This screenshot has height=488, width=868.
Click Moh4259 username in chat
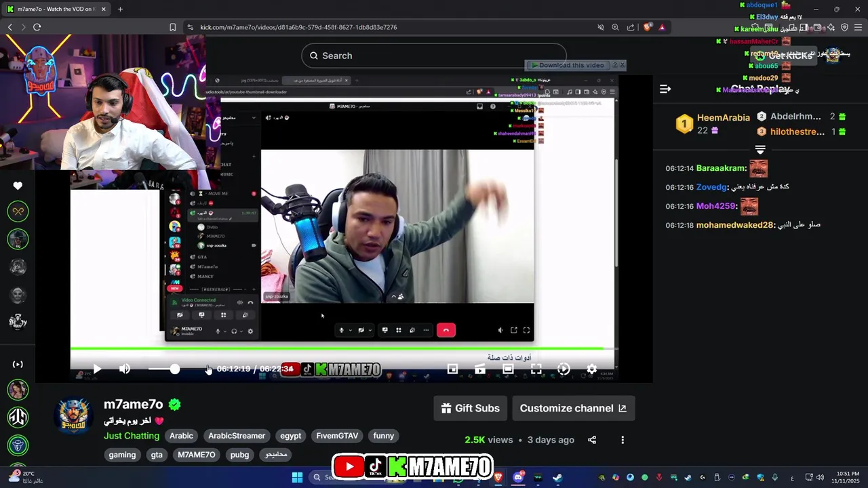click(715, 206)
